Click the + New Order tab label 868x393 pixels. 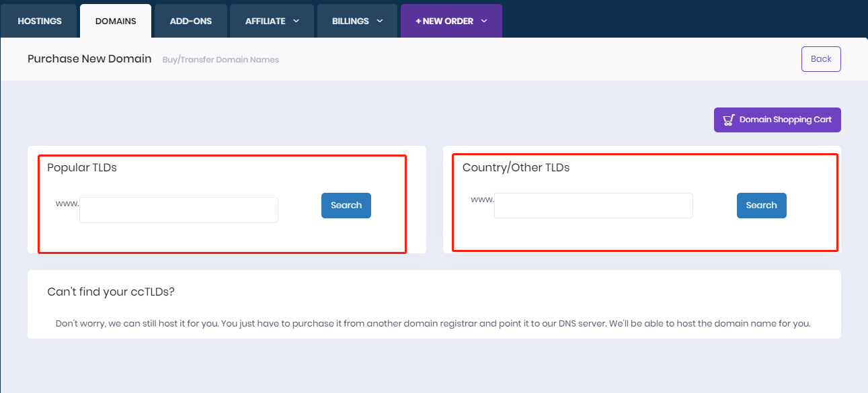pos(444,21)
